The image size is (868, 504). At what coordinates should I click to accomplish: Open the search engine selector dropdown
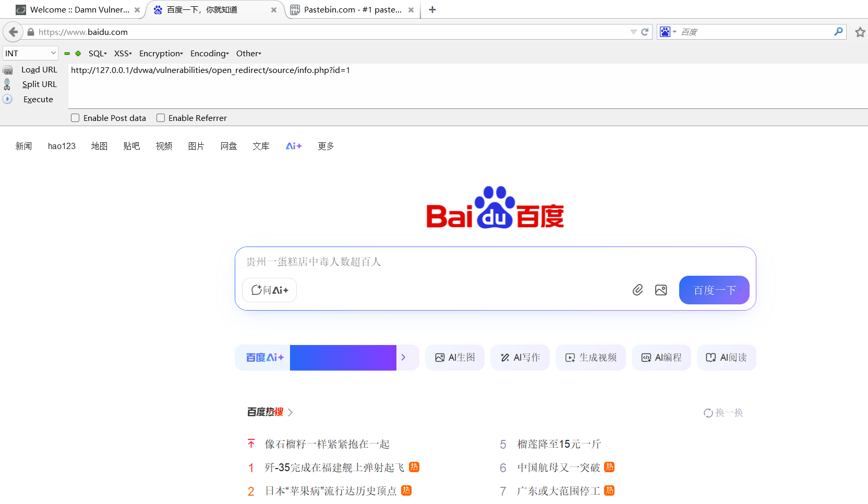(668, 32)
